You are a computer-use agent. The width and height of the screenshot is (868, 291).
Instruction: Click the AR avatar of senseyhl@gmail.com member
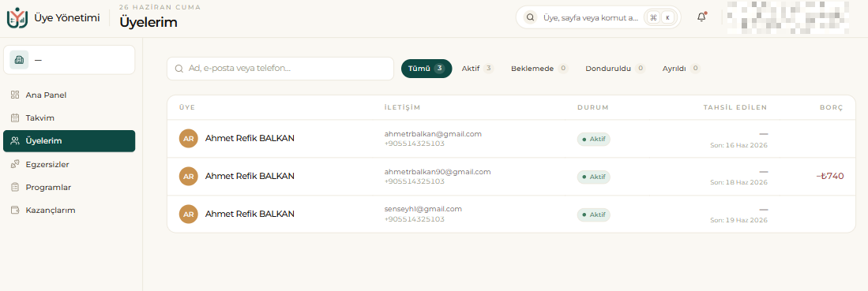pyautogui.click(x=188, y=214)
